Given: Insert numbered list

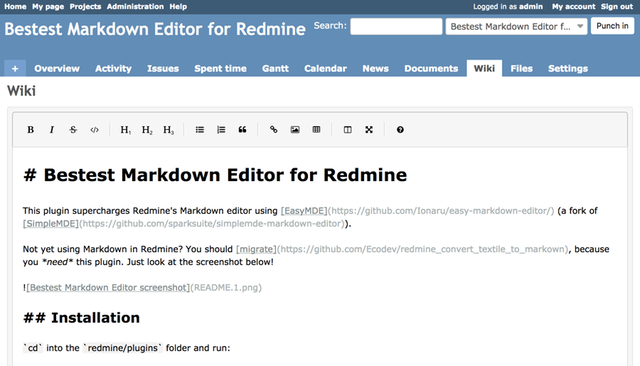Looking at the screenshot, I should [221, 130].
